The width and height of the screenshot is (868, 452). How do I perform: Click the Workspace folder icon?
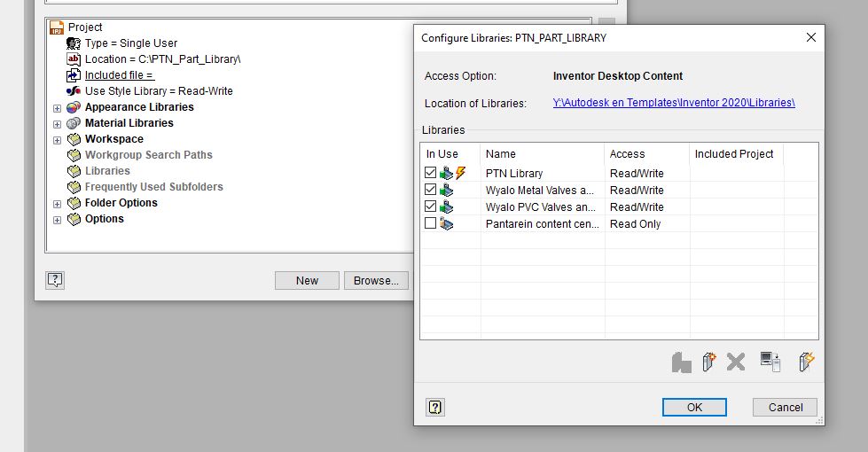[74, 139]
